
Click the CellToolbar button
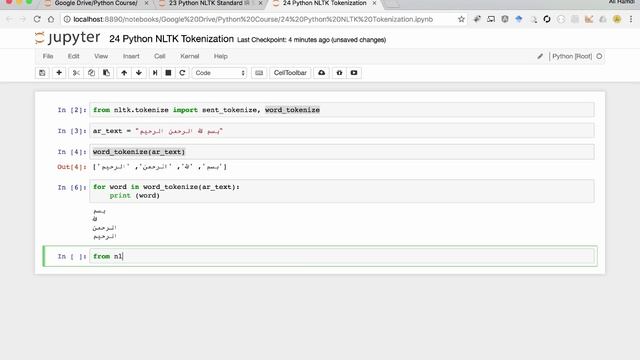pos(290,73)
